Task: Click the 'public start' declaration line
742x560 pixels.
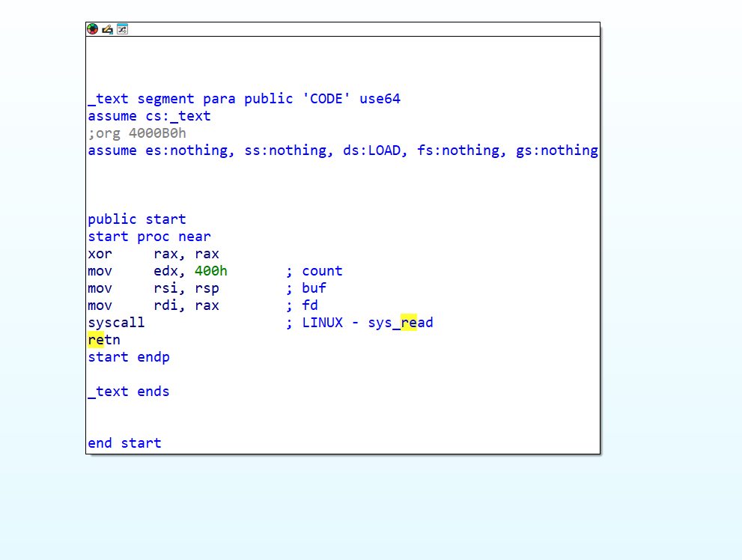Action: (x=136, y=219)
